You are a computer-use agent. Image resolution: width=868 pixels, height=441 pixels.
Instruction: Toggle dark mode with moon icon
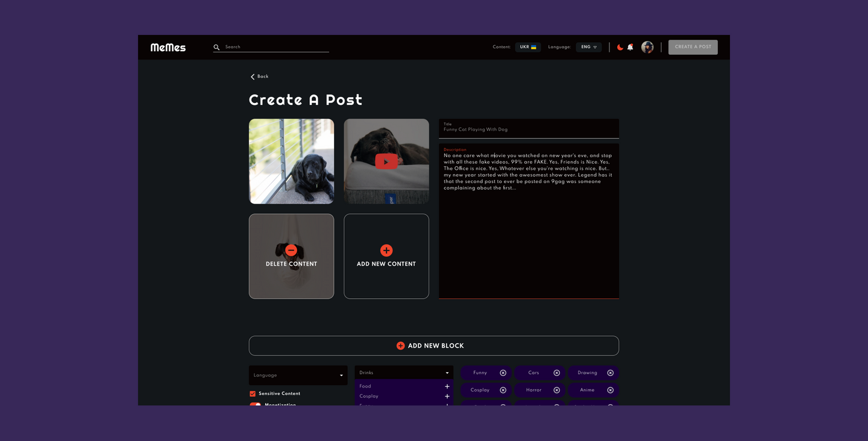[x=620, y=47]
